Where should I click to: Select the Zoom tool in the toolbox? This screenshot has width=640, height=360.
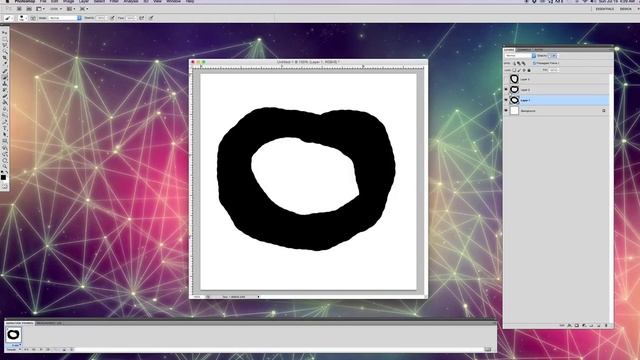point(4,166)
